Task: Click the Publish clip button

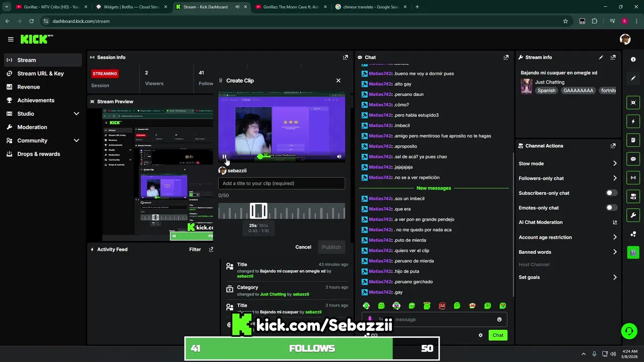Action: (331, 247)
